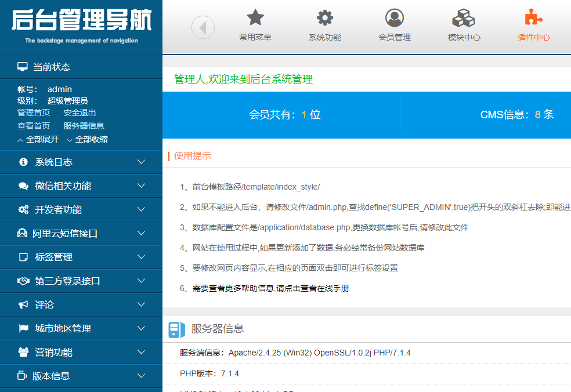Click the online manual help line
571x392 pixels.
pos(270,288)
